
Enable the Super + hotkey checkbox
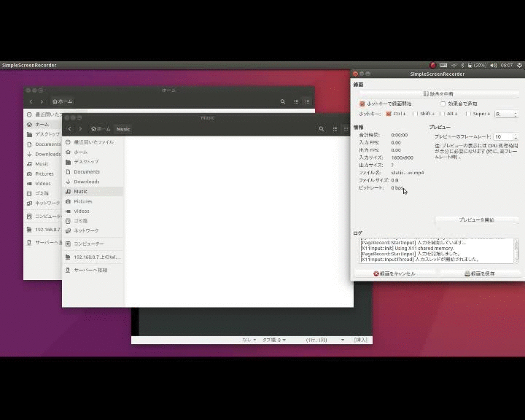tap(468, 114)
